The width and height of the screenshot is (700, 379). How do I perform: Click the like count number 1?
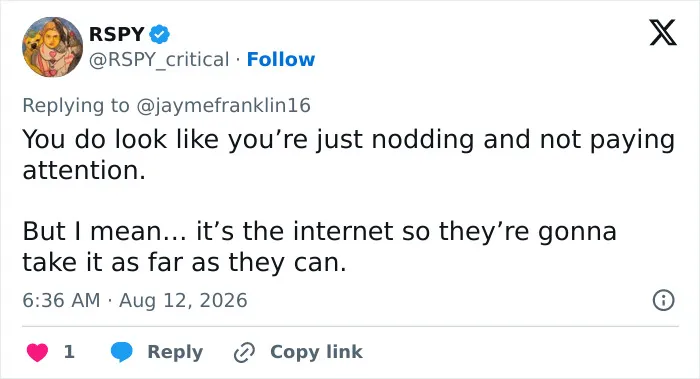[69, 352]
